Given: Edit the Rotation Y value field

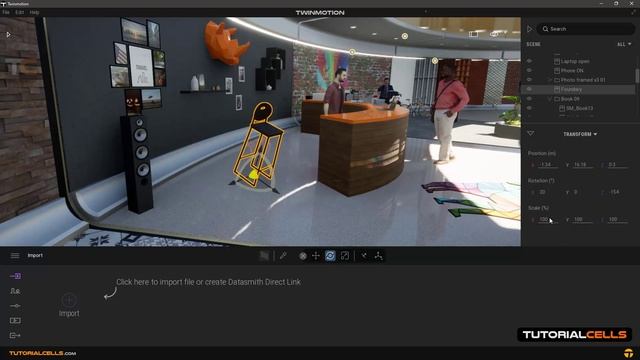Looking at the screenshot, I should 582,192.
